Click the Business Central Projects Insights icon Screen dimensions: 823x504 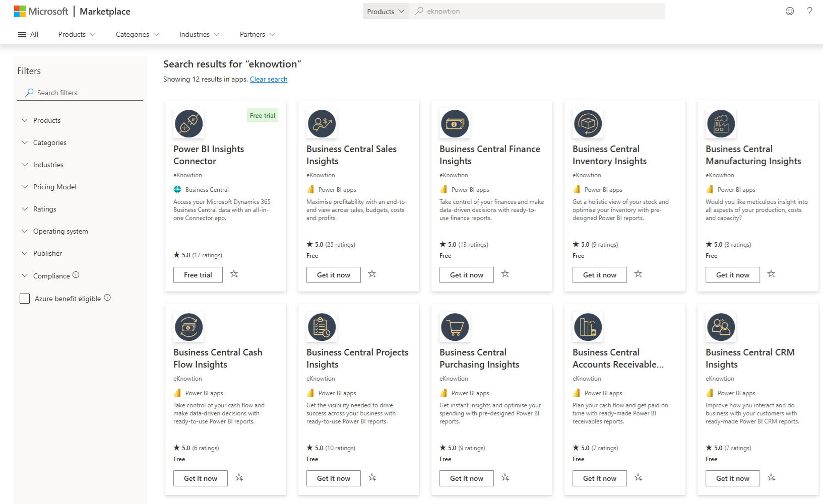click(322, 327)
